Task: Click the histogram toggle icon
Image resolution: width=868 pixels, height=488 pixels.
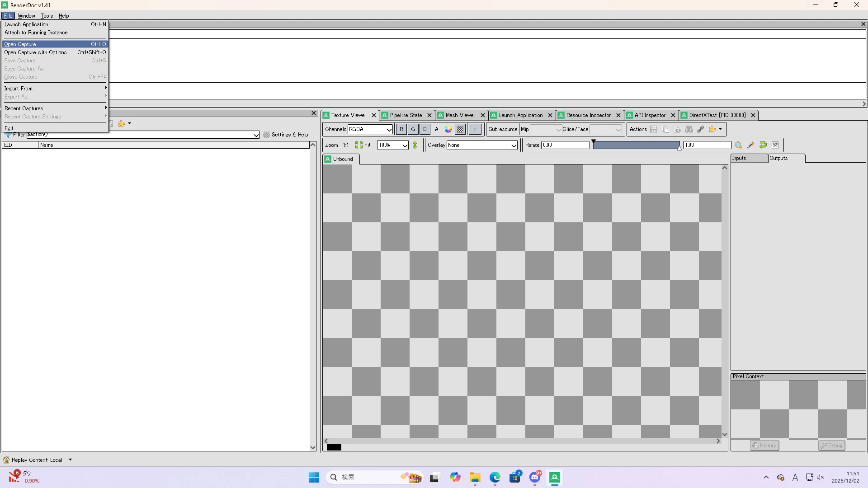Action: 775,145
